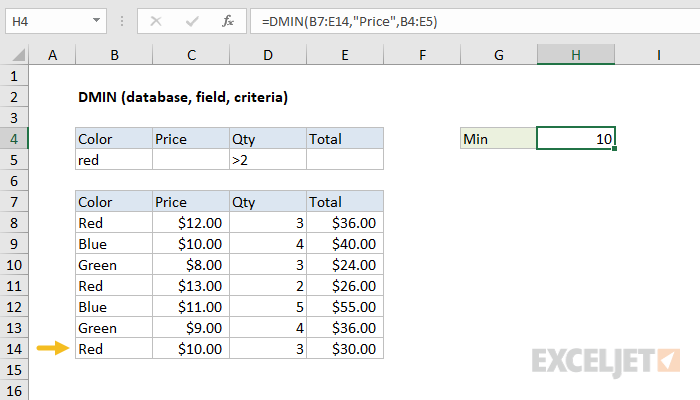Select column G header
700x400 pixels.
[499, 55]
